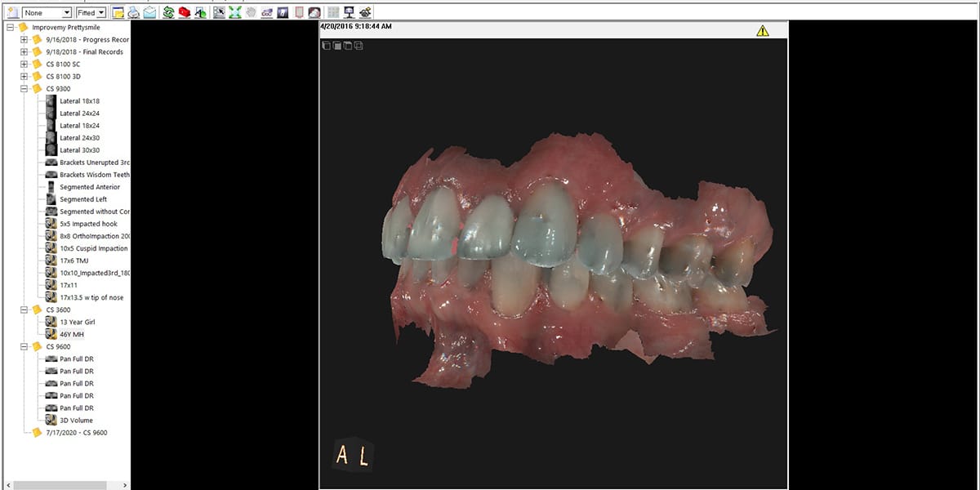Click the red toolbox icon in toolbar
Screen dimensions: 980x490
[185, 13]
